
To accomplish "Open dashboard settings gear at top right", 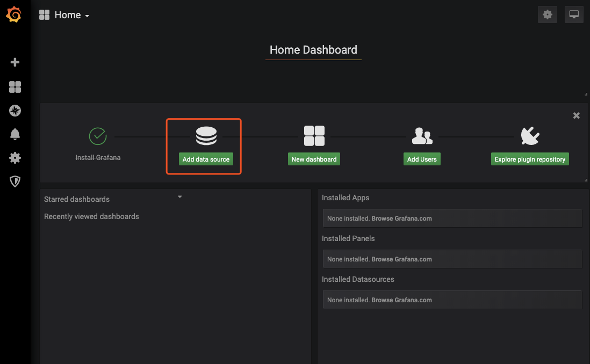I will click(x=547, y=14).
